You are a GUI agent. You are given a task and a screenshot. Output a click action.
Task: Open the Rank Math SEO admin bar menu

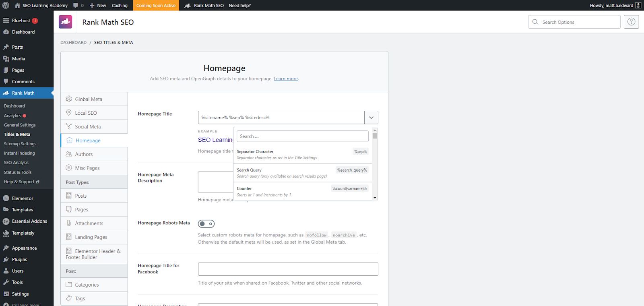click(x=204, y=6)
